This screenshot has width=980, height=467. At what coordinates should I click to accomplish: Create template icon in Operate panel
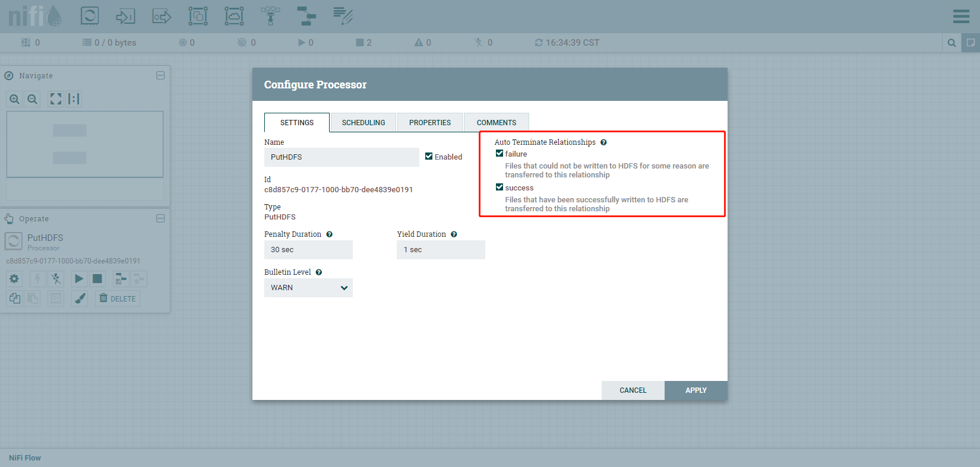(121, 278)
